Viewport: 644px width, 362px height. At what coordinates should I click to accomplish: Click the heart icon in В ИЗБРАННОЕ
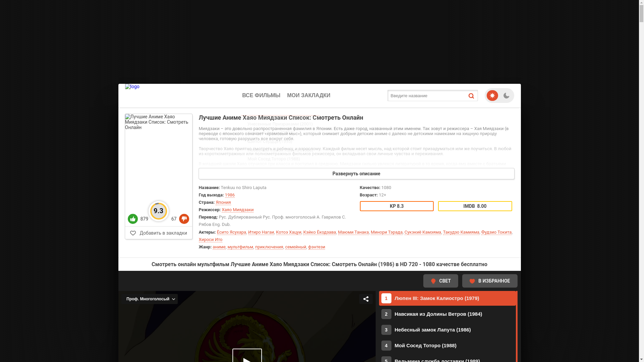[x=472, y=281]
